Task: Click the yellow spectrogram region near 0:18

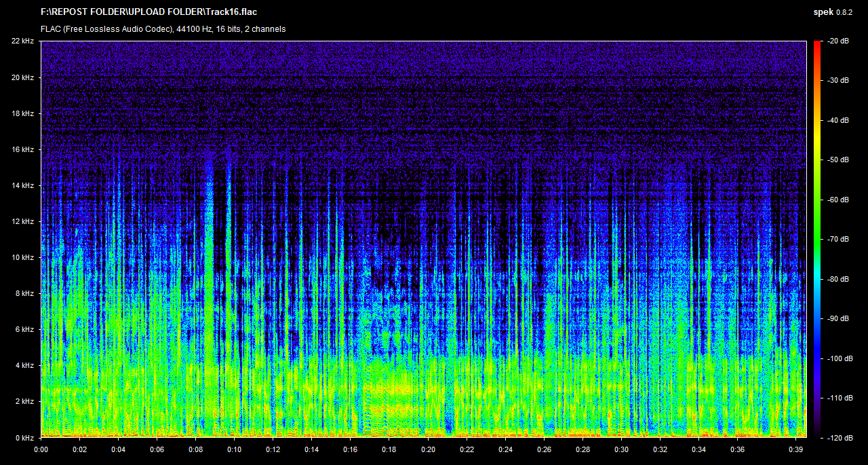Action: click(397, 388)
